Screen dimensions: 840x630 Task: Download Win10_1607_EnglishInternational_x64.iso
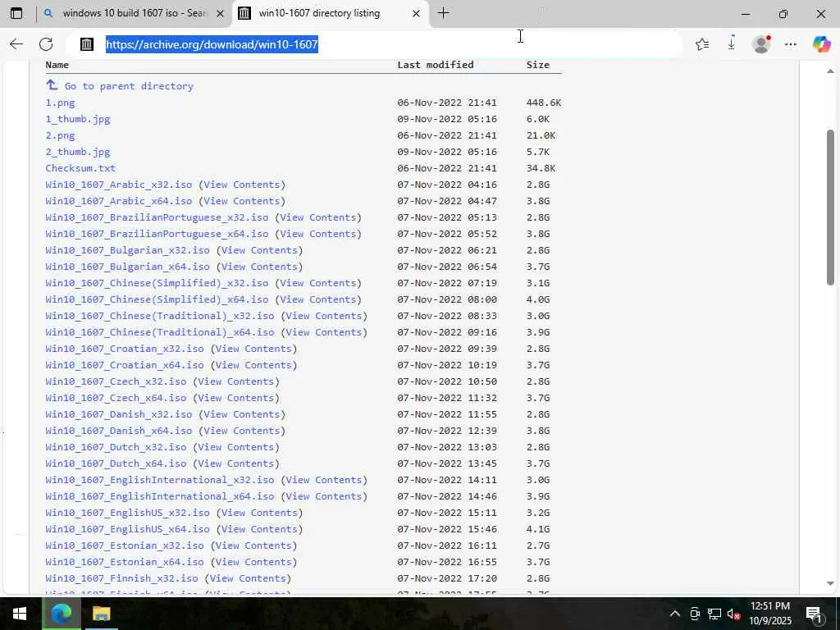click(160, 496)
